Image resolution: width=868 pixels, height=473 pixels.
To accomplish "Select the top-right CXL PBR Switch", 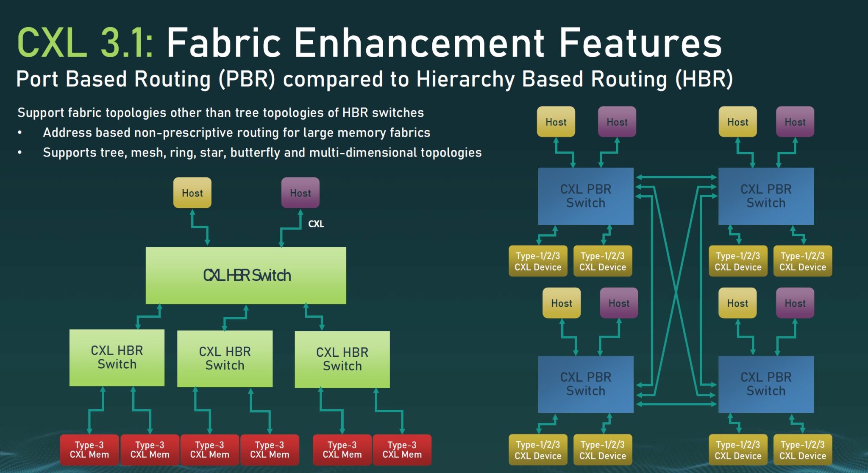I will tap(766, 196).
